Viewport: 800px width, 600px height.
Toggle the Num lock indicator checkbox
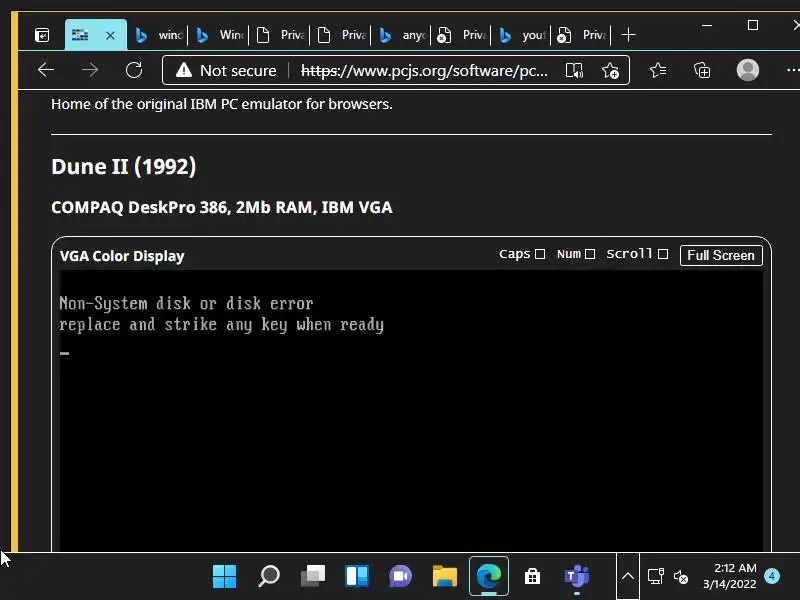[x=590, y=254]
